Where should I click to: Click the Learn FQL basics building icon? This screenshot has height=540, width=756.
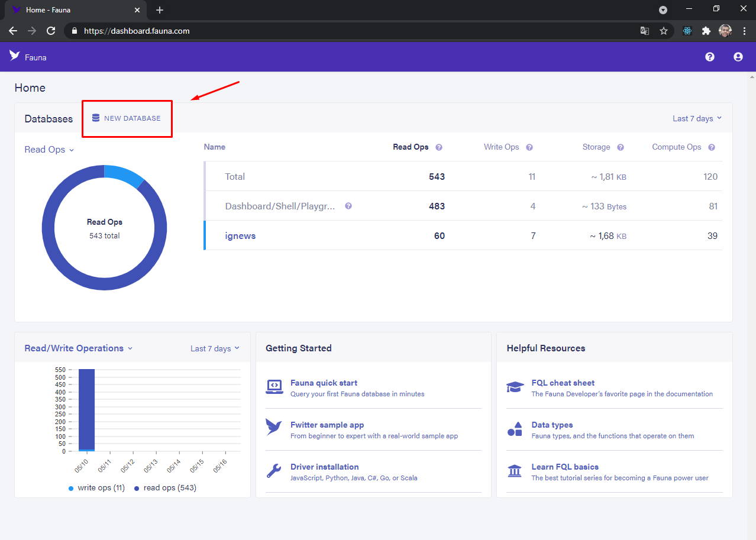(515, 471)
